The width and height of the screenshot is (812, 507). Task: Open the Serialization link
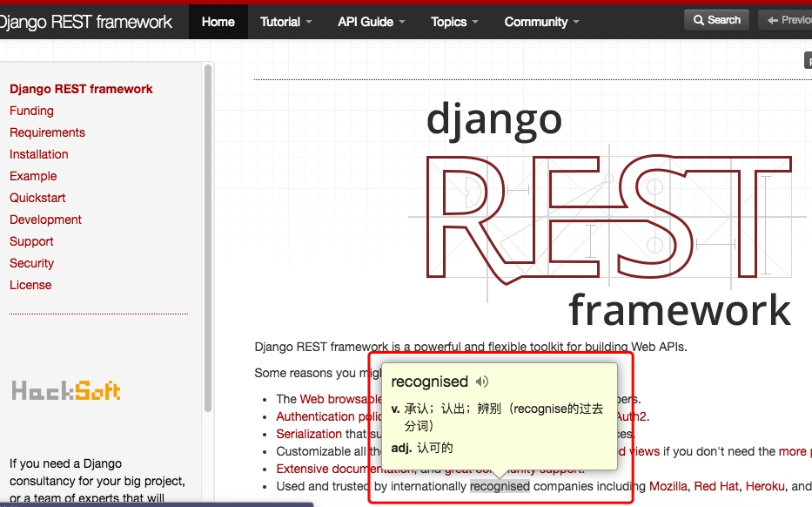pos(309,434)
